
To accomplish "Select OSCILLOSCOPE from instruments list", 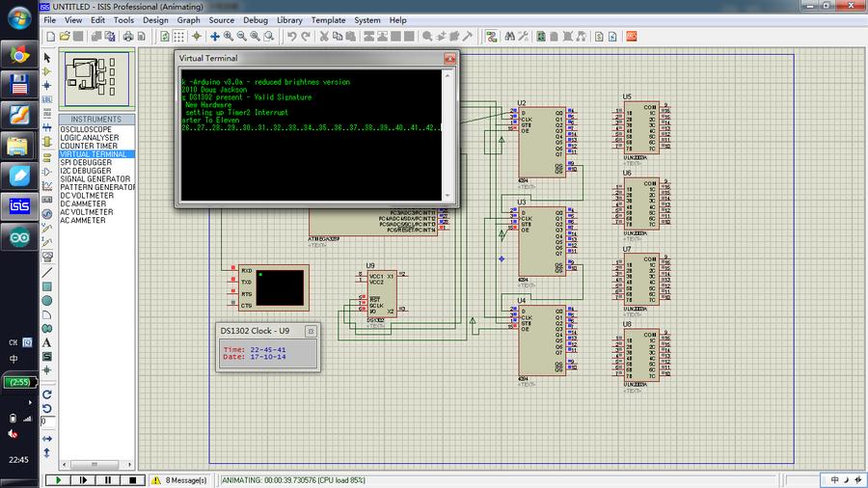I will [86, 129].
